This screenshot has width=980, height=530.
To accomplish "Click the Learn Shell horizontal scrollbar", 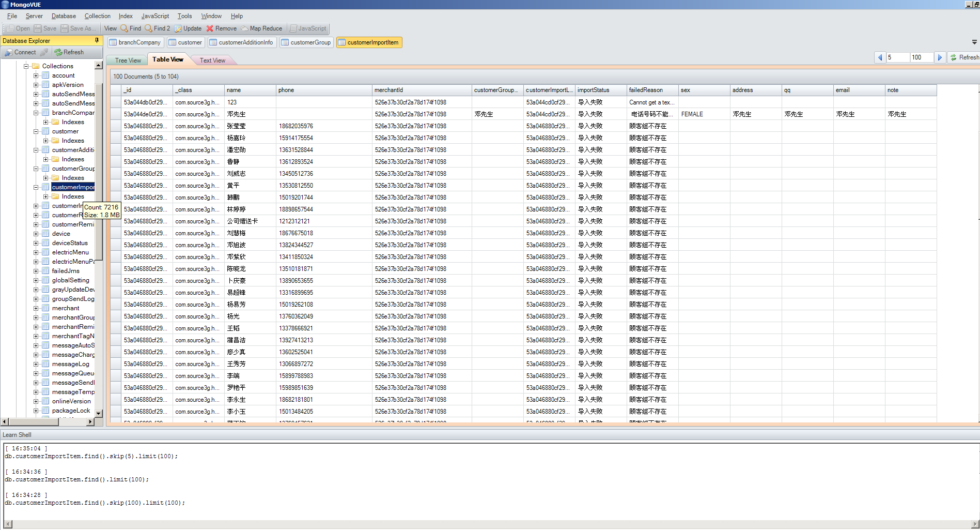I will click(491, 524).
